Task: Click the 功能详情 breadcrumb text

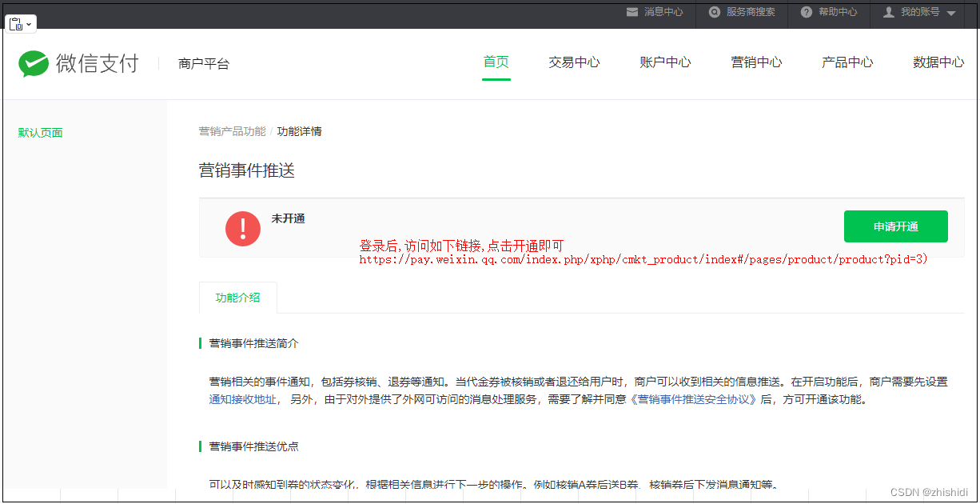Action: (300, 131)
